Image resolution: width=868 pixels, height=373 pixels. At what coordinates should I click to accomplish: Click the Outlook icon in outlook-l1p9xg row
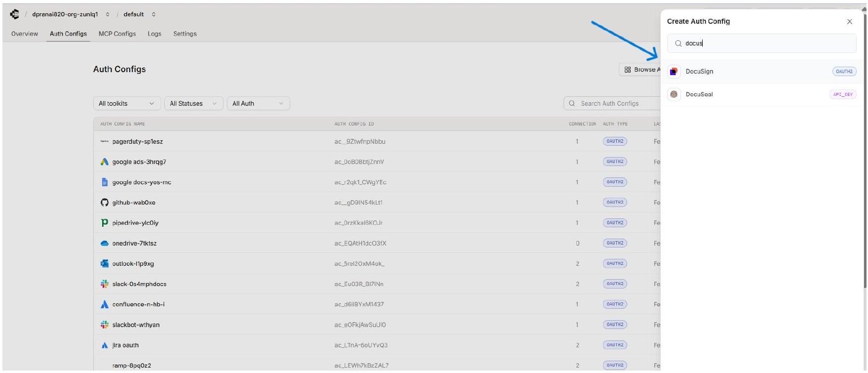tap(104, 263)
